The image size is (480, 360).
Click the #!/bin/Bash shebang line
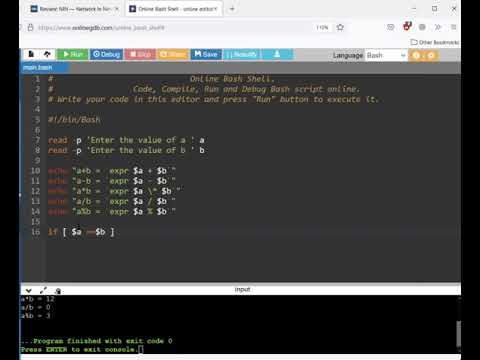coord(74,120)
